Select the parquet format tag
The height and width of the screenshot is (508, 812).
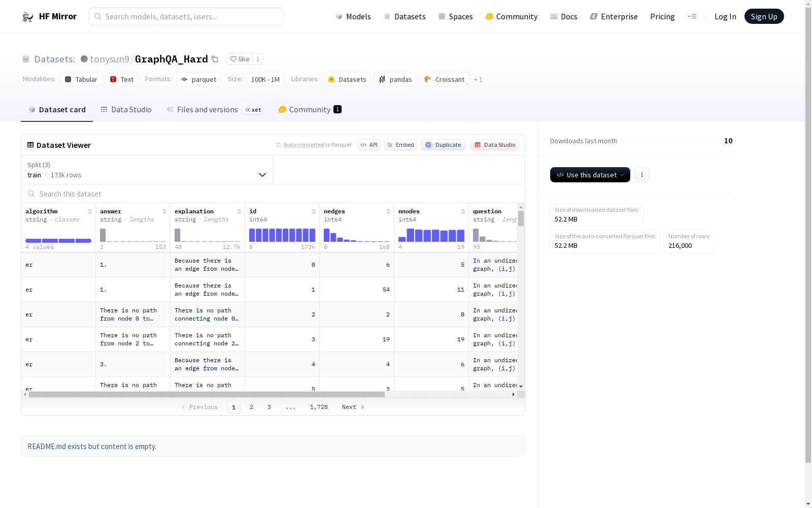point(198,79)
